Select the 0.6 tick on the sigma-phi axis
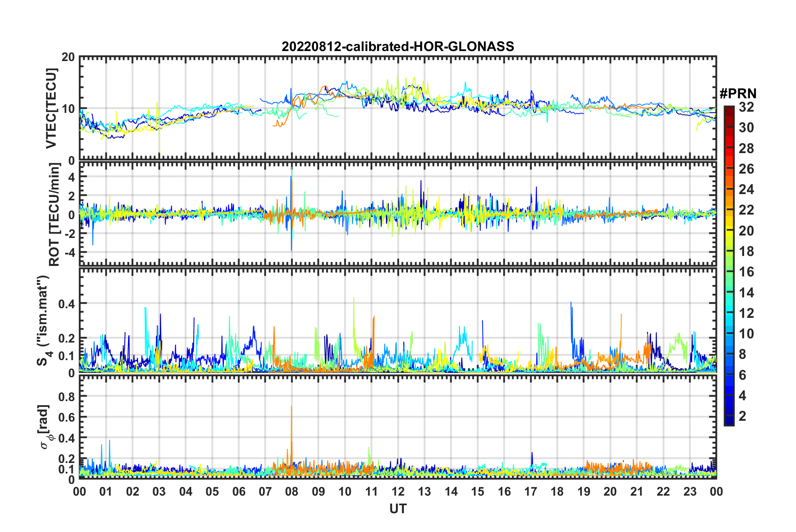This screenshot has height=532, width=796. coord(67,417)
